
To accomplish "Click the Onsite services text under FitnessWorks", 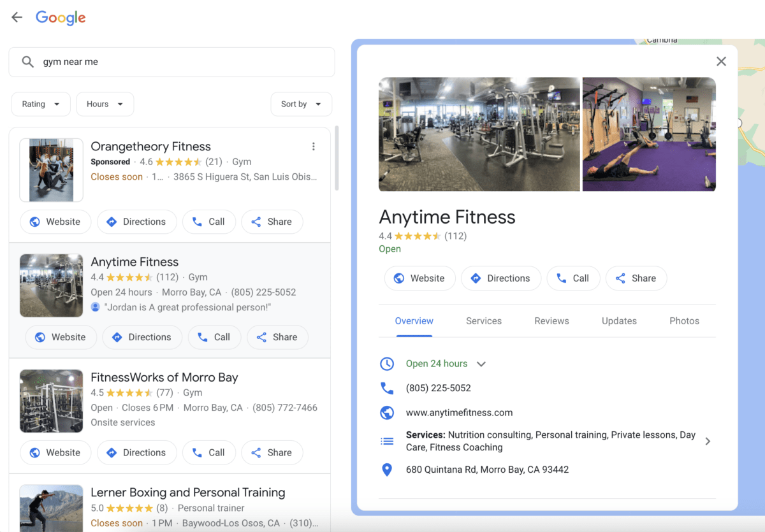I will click(x=123, y=422).
